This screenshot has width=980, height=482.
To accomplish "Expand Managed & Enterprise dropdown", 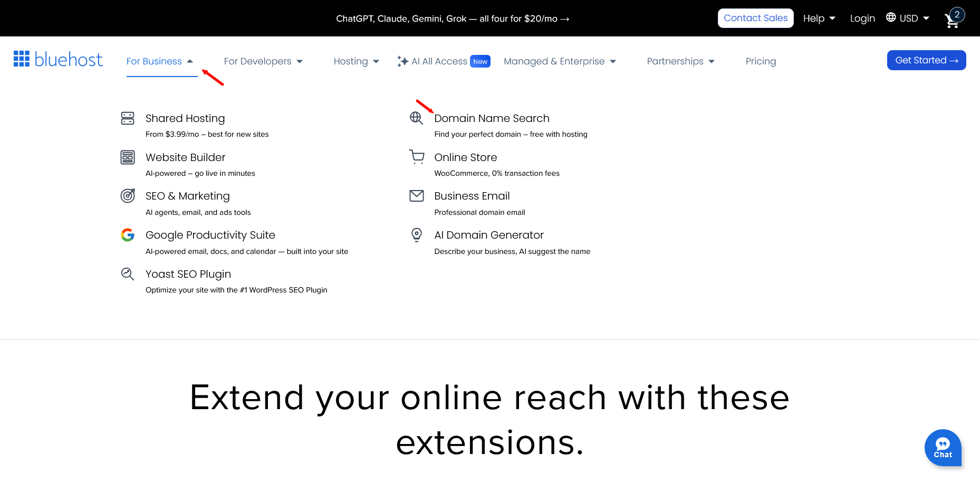I will click(560, 61).
